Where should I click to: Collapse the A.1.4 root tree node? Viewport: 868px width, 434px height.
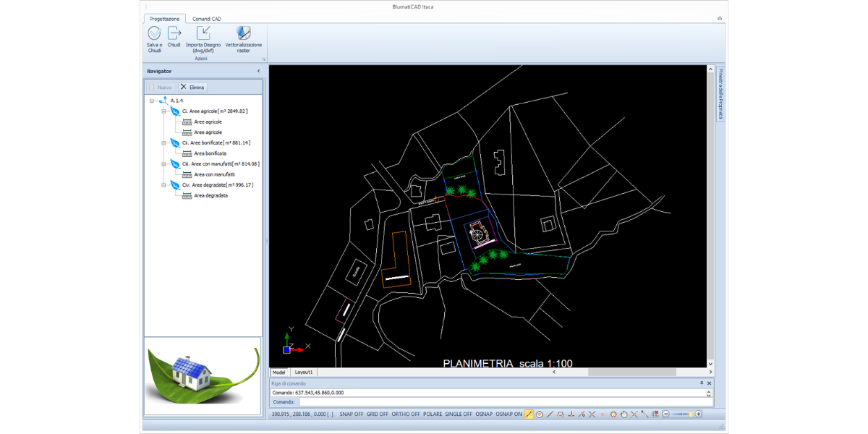(x=152, y=101)
